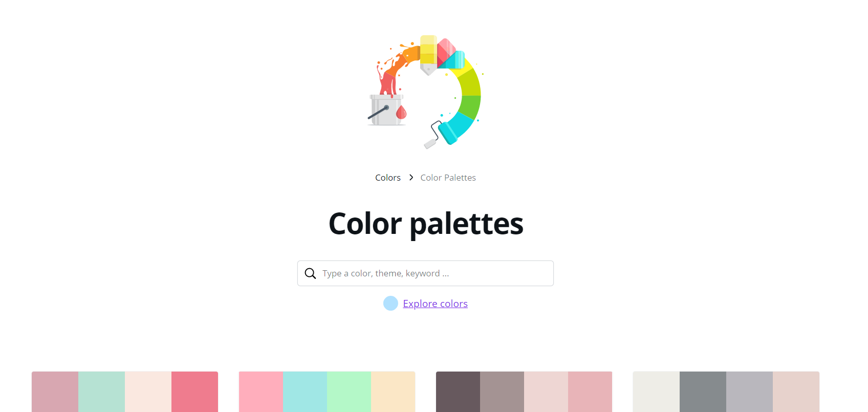This screenshot has width=868, height=412.
Task: Click the pink and teal swatch fan in the illustration
Action: (x=450, y=54)
